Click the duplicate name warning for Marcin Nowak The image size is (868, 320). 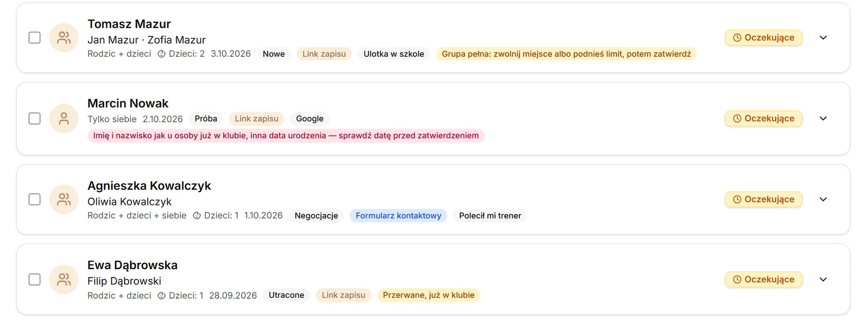tap(286, 136)
